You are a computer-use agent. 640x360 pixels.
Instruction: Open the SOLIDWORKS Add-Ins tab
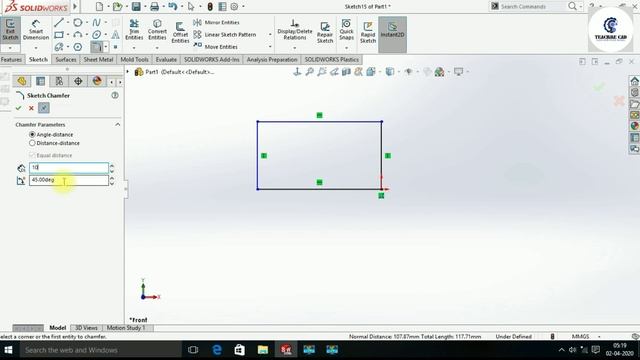point(211,60)
